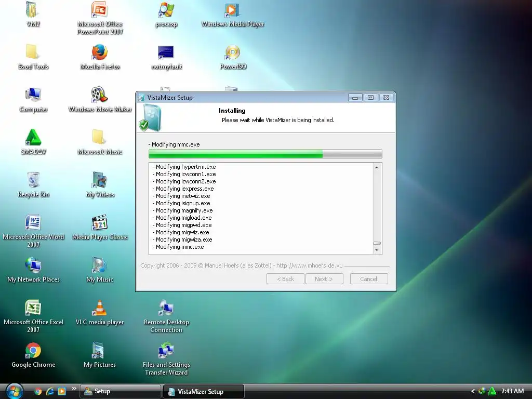
Task: Click the log list scrollbar thumb
Action: 377,243
